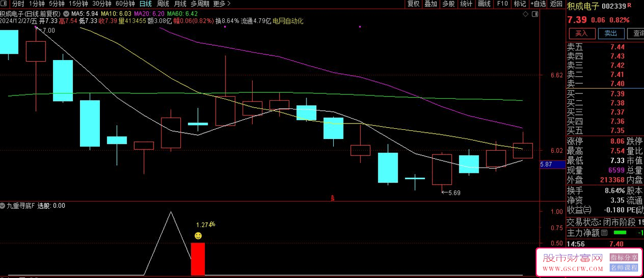Click the red S marker below candles
Viewport: 644px width, 278px height.
tap(333, 199)
